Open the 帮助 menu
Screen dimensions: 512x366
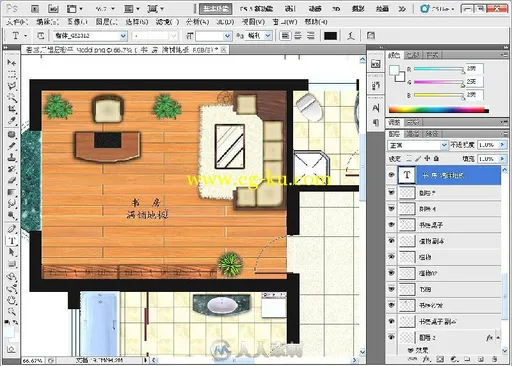(x=316, y=22)
